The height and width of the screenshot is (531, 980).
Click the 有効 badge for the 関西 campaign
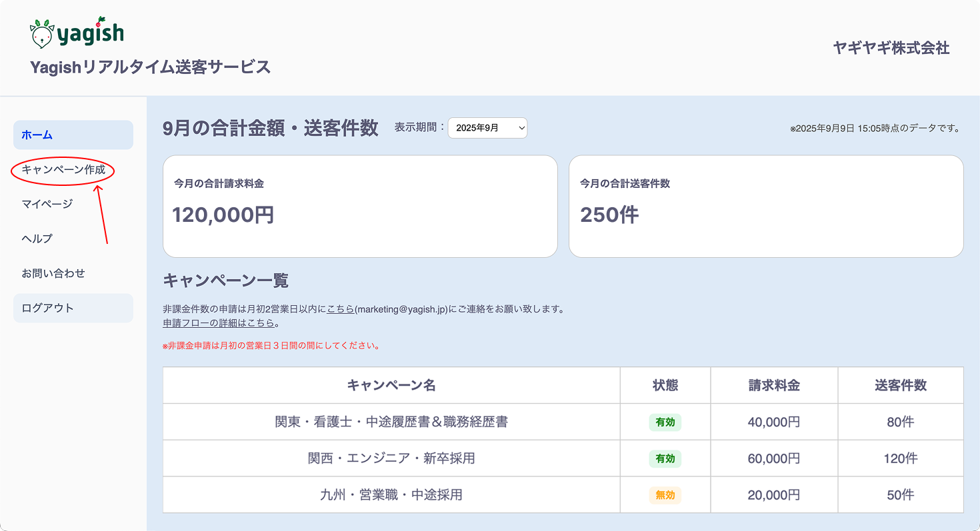(x=665, y=458)
